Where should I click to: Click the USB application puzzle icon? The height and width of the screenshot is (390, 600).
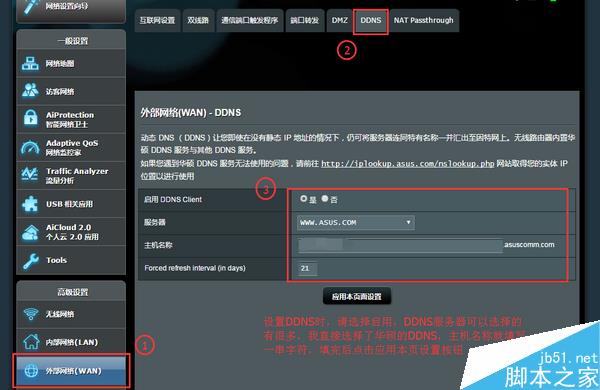(x=30, y=204)
